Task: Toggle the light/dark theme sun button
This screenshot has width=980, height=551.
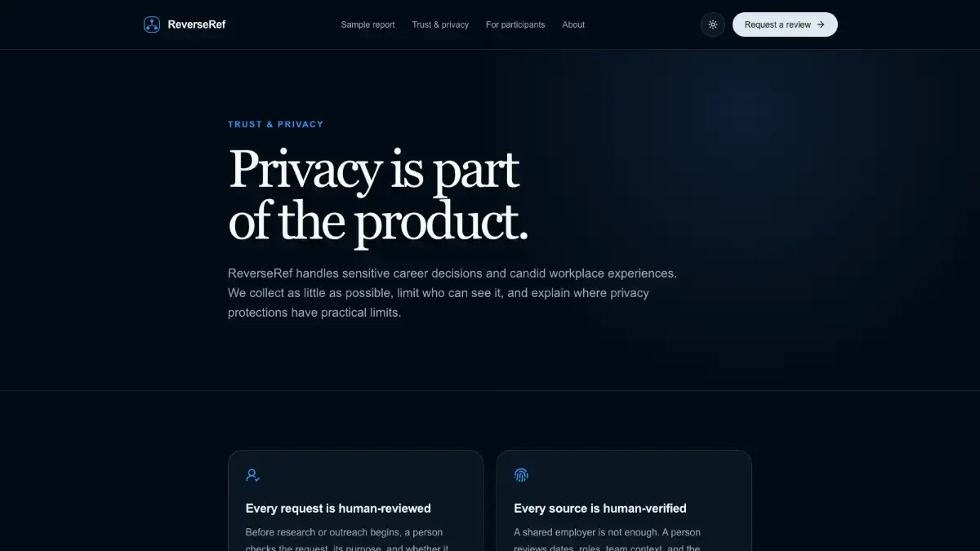Action: click(713, 24)
